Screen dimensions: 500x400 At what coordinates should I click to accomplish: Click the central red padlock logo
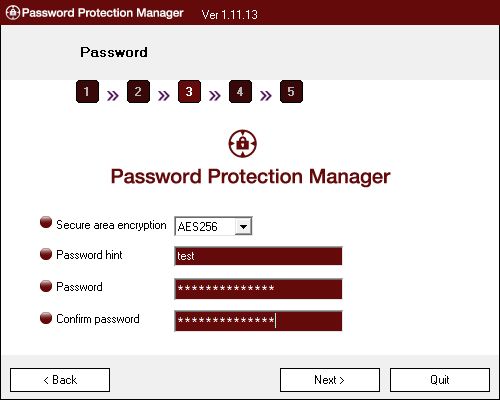[x=243, y=143]
